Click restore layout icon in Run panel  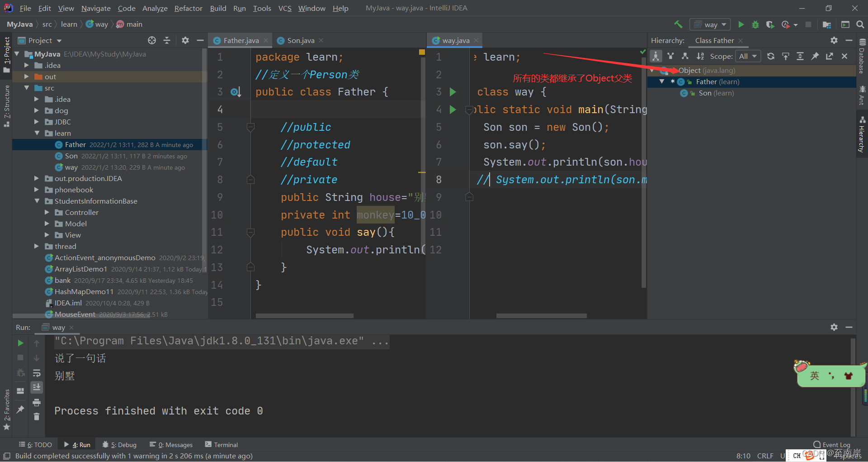(20, 391)
